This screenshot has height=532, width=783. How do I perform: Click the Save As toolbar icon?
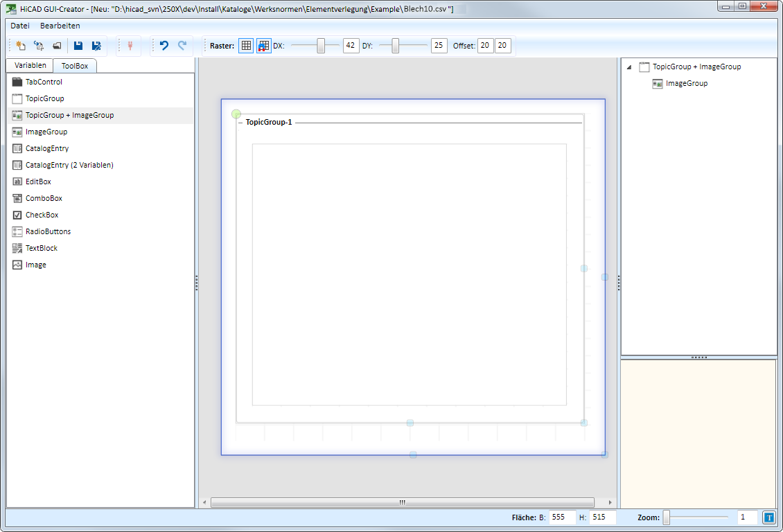[x=96, y=46]
